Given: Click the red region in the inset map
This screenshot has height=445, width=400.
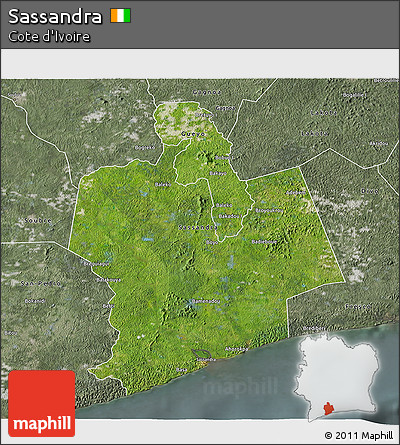Looking at the screenshot, I should click(x=329, y=408).
